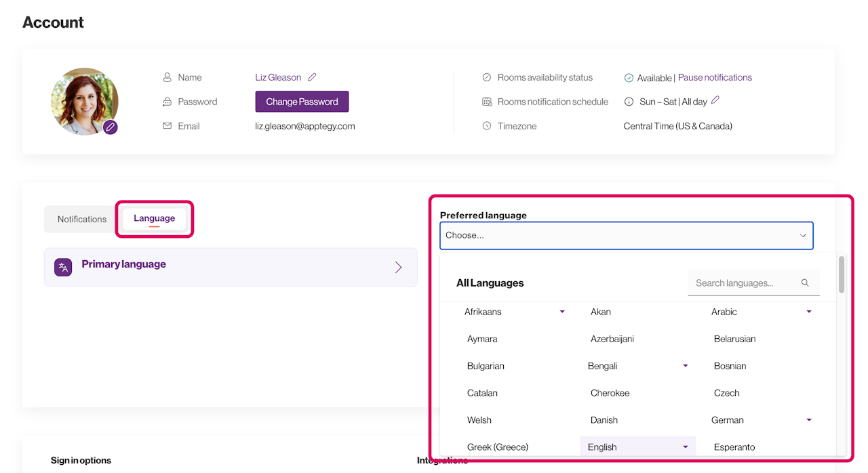
Task: Click the Liz Gleason profile photo
Action: pos(83,100)
